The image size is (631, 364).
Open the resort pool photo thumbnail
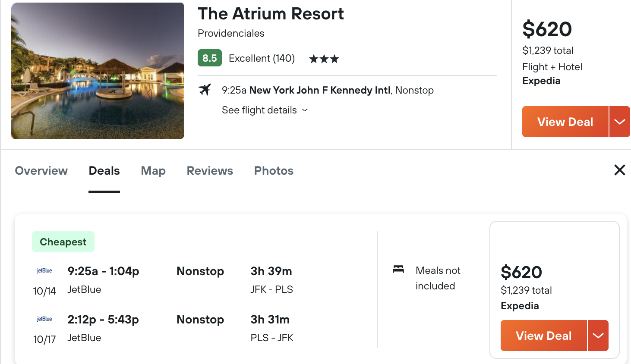pos(98,71)
